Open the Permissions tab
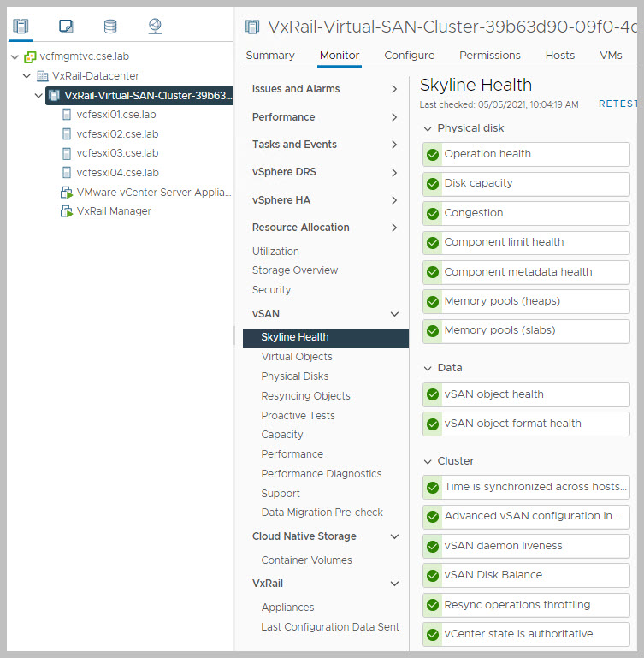644x658 pixels. pyautogui.click(x=489, y=56)
